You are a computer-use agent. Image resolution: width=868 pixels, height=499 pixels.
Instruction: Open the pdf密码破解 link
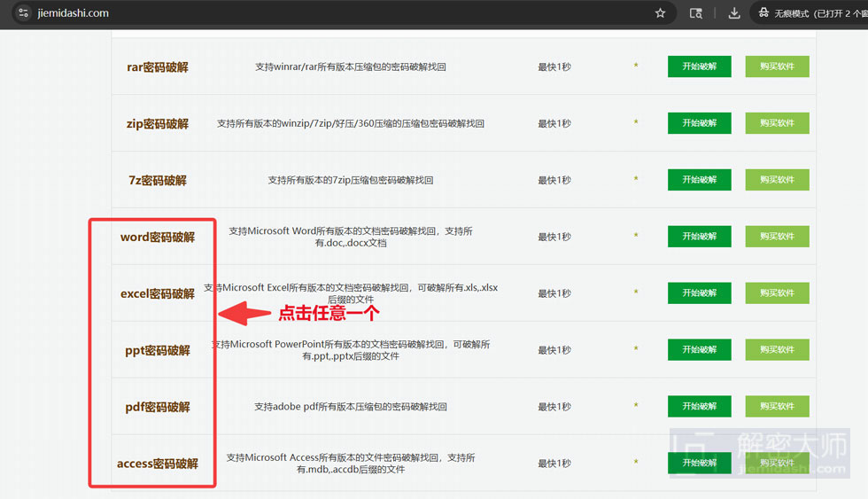(x=158, y=407)
